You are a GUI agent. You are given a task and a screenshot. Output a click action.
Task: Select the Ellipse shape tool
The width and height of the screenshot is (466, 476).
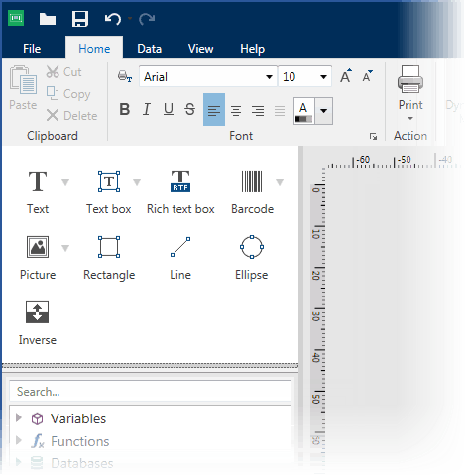click(252, 258)
